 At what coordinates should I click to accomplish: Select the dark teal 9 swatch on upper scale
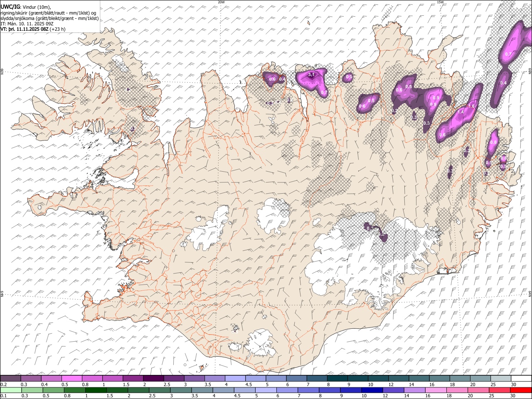(x=337, y=379)
